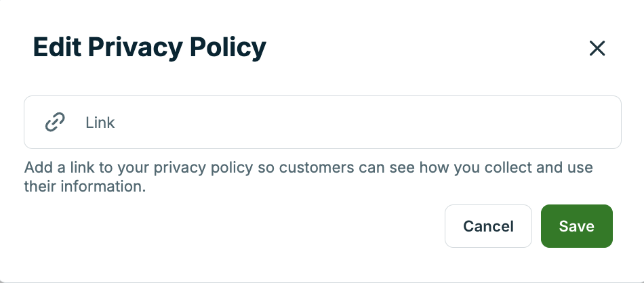This screenshot has width=644, height=283.
Task: Click the chain link icon
Action: coord(54,123)
